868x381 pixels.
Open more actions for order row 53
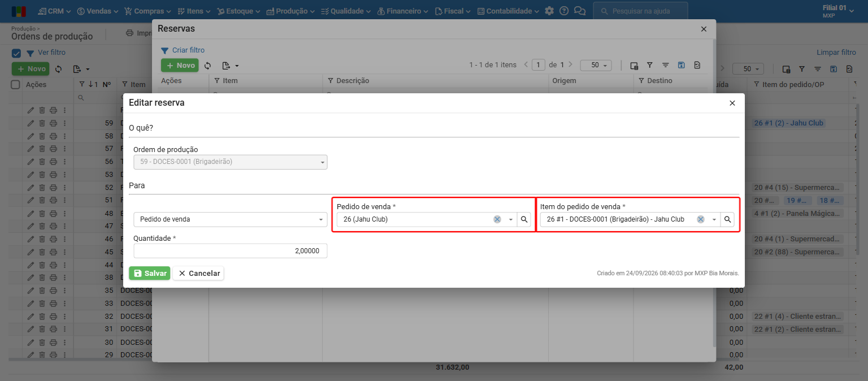64,174
